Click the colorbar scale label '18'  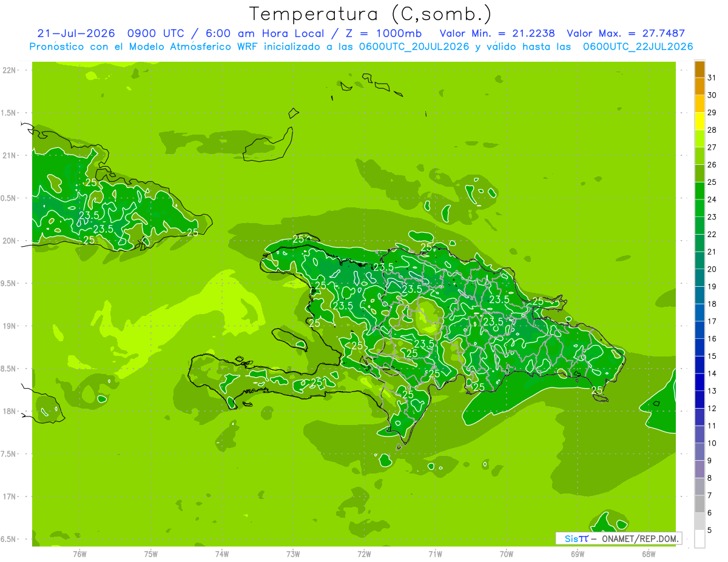click(712, 304)
